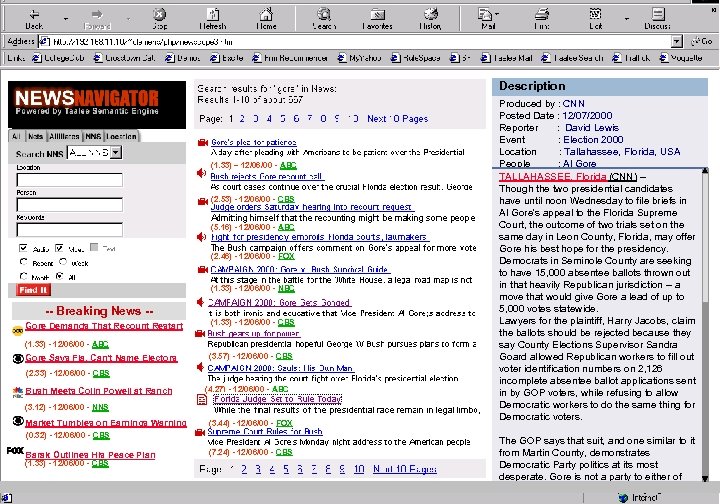Click CBS eye logo beside Gore Says Fla. headline
720x504 pixels.
(17, 359)
